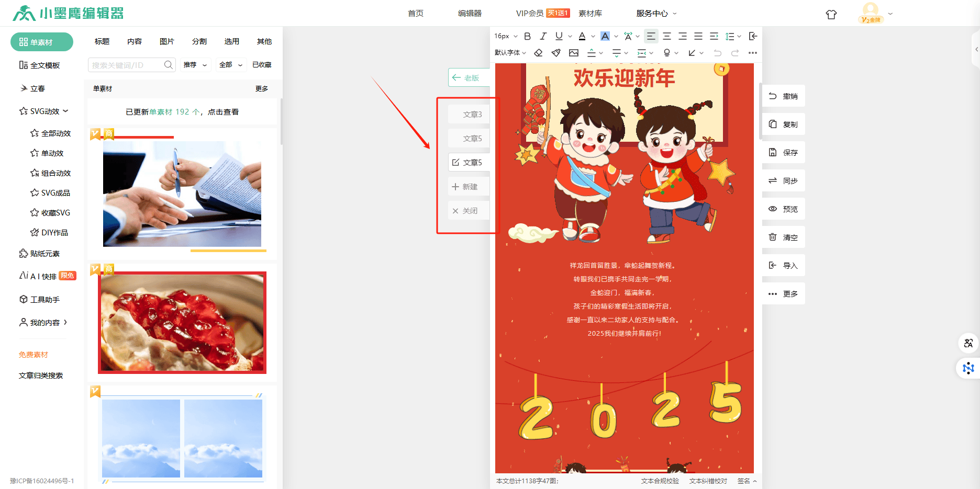The image size is (980, 489).
Task: Center-align the text
Action: point(666,36)
